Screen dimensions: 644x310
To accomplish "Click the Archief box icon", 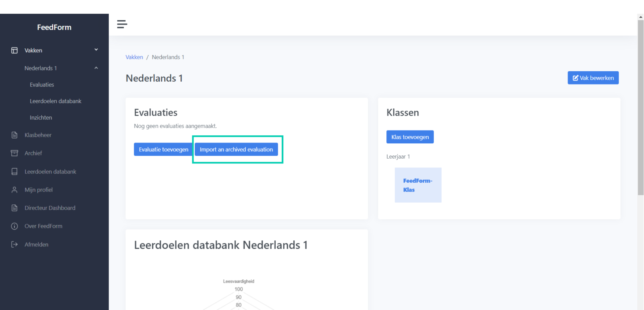I will tap(14, 153).
